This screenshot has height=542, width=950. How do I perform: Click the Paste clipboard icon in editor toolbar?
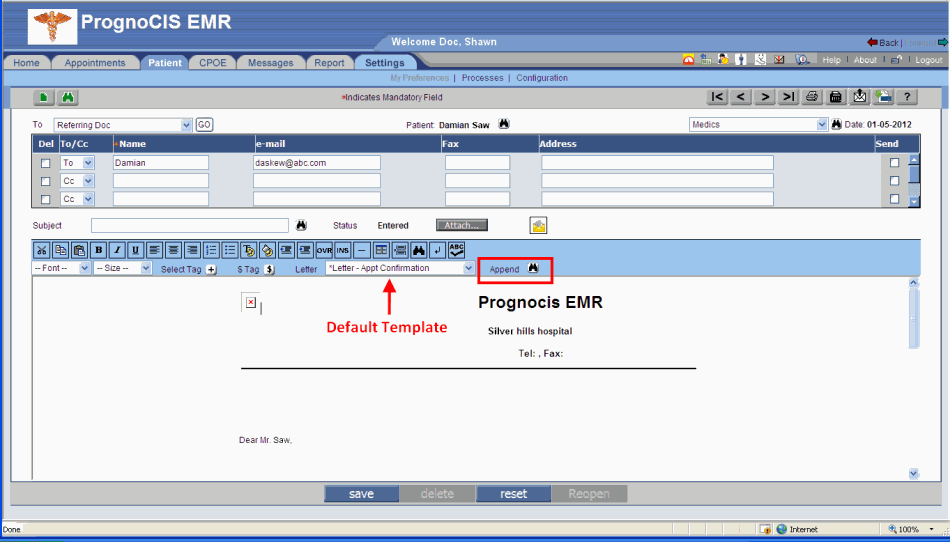click(79, 250)
